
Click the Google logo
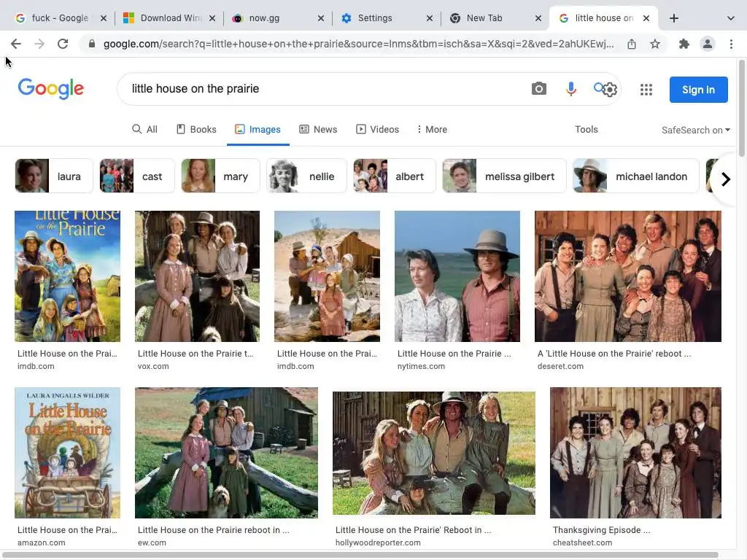51,88
